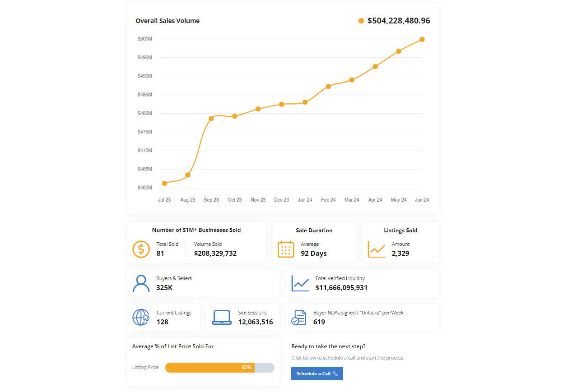
Task: Click the Dec 23 x-axis label
Action: pyautogui.click(x=281, y=200)
